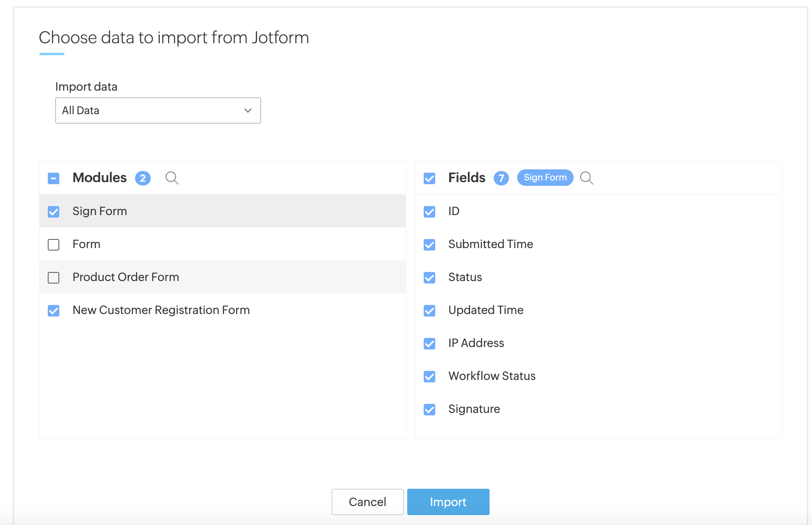Open the Import data dropdown
Image resolution: width=812 pixels, height=525 pixels.
[x=158, y=110]
